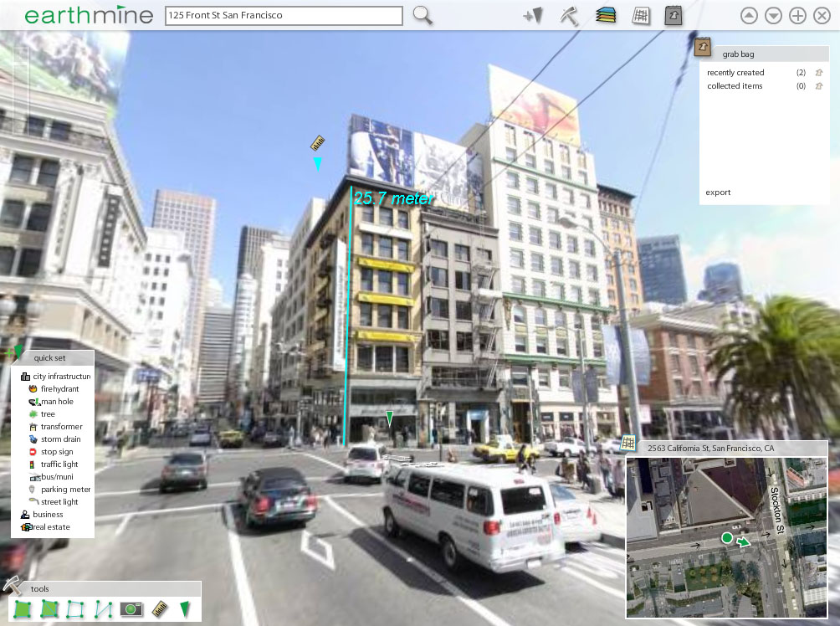Click the down arrow circle button
The image size is (840, 626).
774,16
